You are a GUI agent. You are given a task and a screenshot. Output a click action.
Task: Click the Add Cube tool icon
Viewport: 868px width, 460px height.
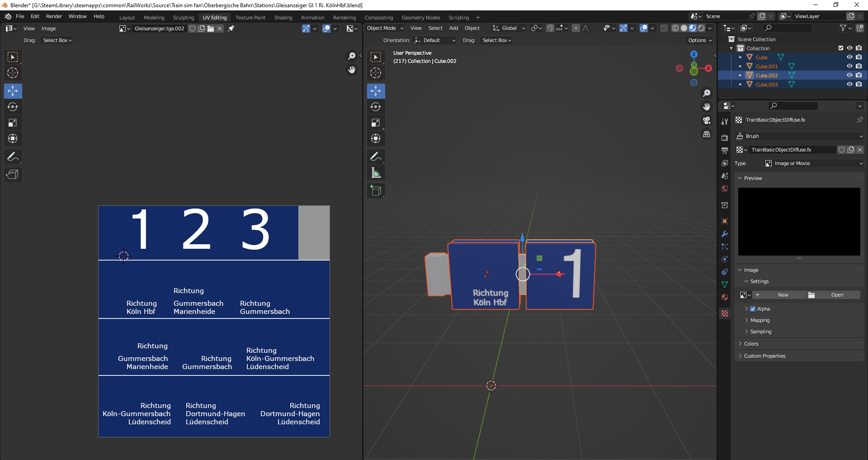coord(376,190)
